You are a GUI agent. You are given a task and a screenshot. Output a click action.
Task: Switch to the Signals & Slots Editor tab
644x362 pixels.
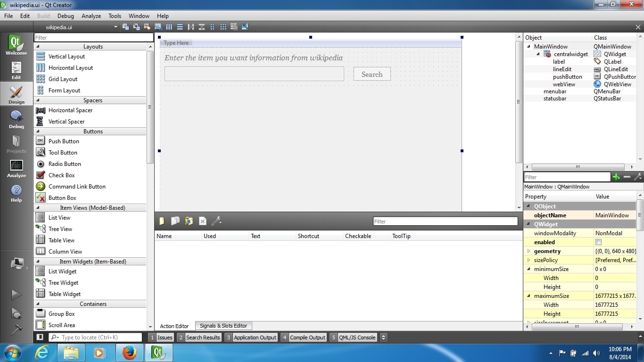pos(223,326)
